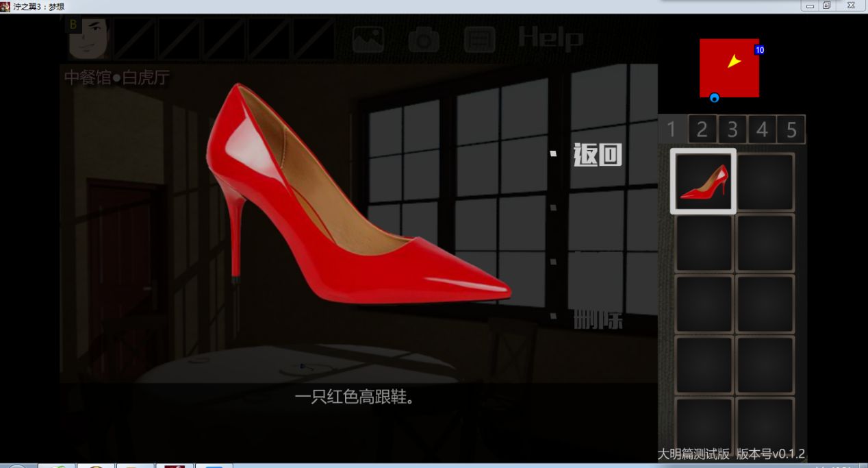Click the red minimap square
The height and width of the screenshot is (468, 868).
(729, 68)
